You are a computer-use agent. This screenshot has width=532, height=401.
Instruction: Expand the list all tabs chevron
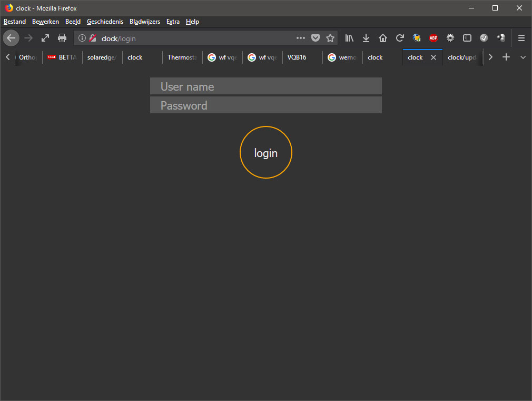pyautogui.click(x=523, y=57)
